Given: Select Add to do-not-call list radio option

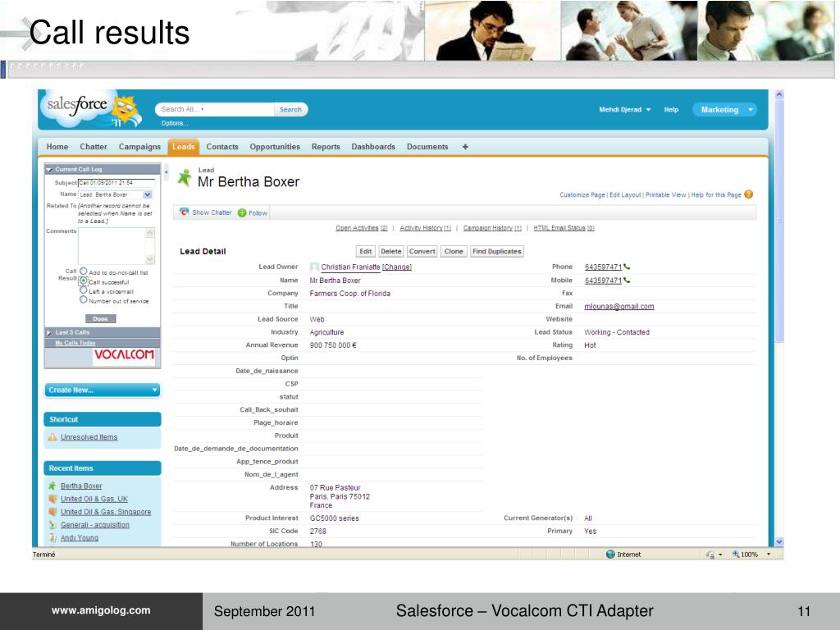Looking at the screenshot, I should (84, 272).
